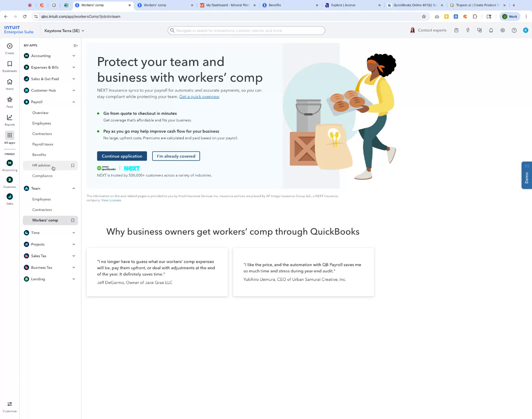Expand the Business Tax section
This screenshot has height=419, width=532.
[x=74, y=268]
